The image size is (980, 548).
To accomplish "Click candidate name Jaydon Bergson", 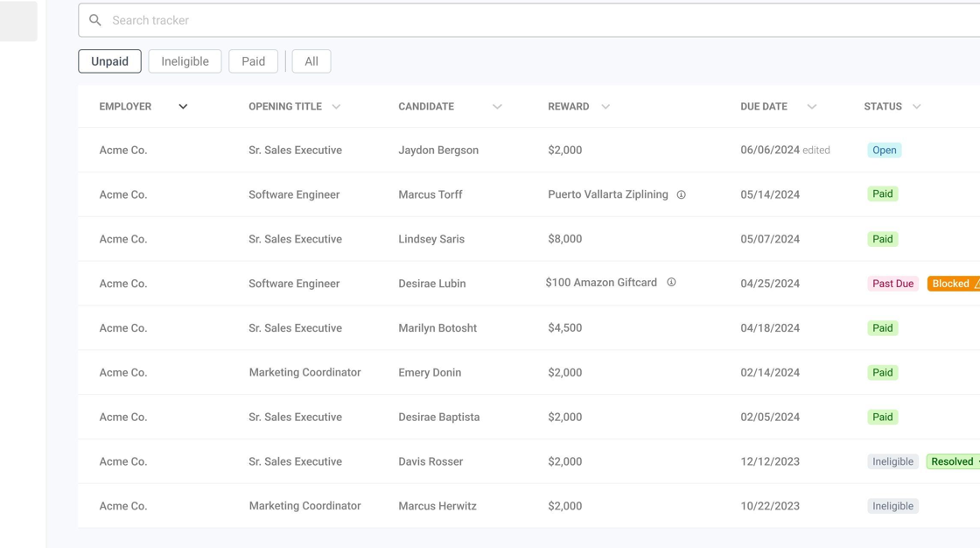I will (438, 151).
